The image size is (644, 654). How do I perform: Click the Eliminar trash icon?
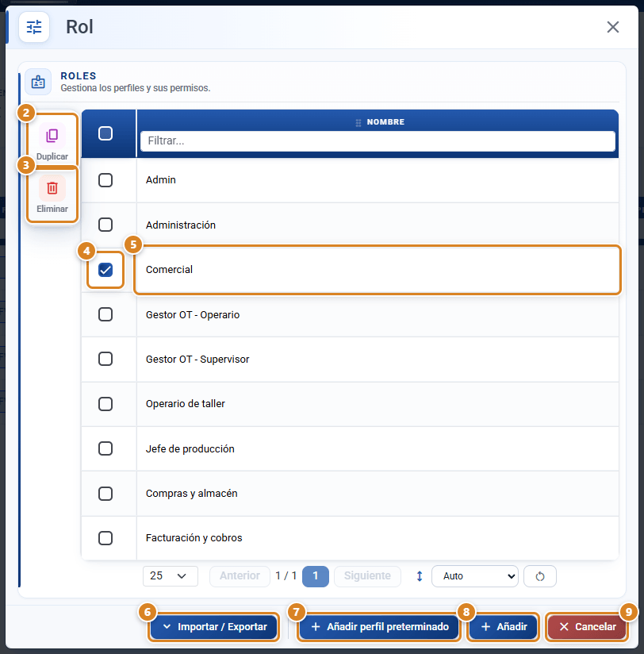tap(52, 188)
